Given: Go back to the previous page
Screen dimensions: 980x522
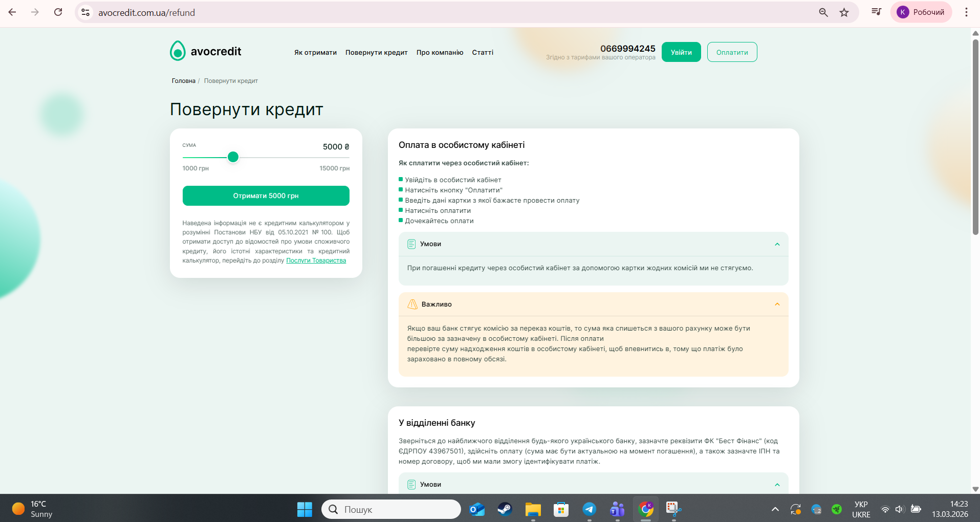Looking at the screenshot, I should [12, 12].
